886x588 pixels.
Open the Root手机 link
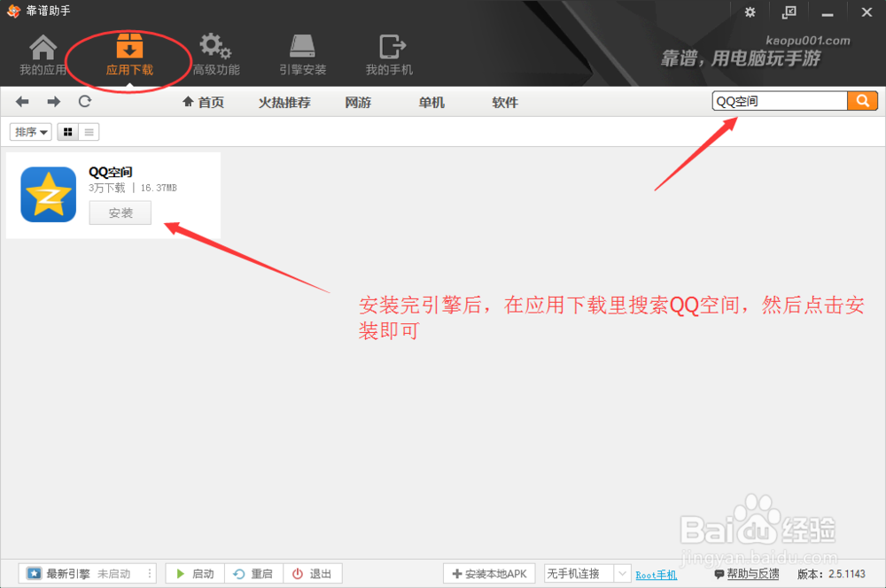(x=656, y=575)
